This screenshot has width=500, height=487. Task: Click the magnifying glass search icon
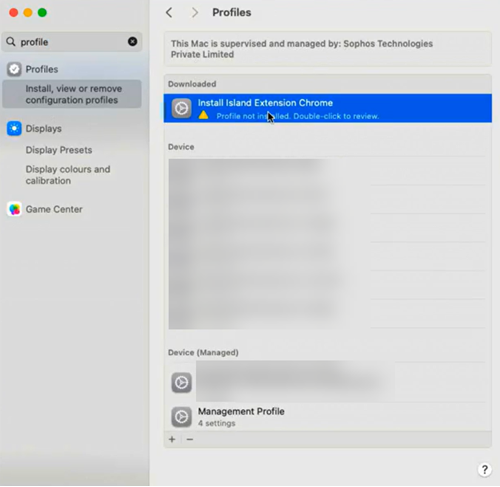pos(11,42)
